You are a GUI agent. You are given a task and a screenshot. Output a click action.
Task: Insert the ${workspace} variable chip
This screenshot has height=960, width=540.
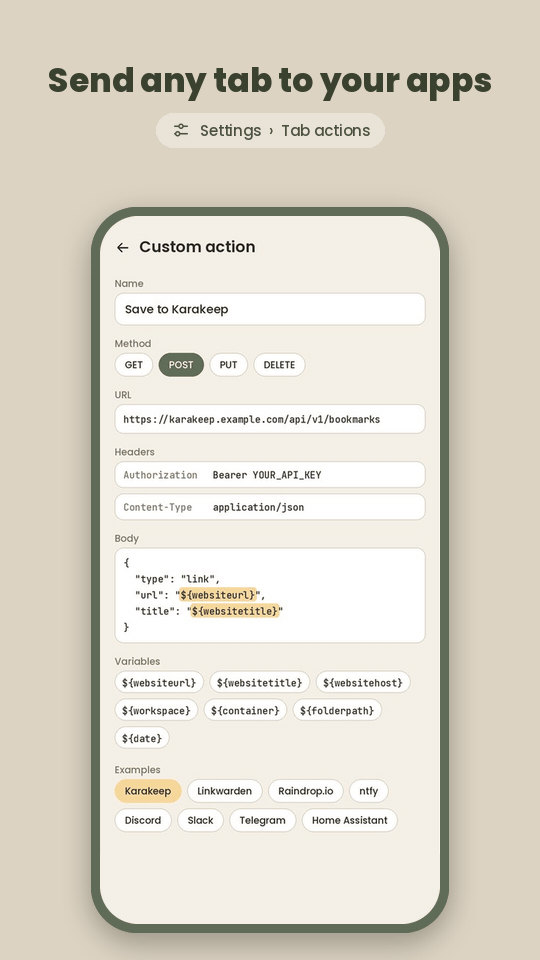(x=156, y=710)
